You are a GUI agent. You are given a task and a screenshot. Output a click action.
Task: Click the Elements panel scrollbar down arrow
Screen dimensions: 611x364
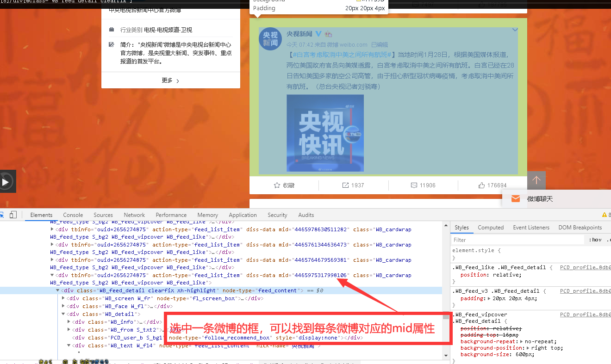coord(446,356)
